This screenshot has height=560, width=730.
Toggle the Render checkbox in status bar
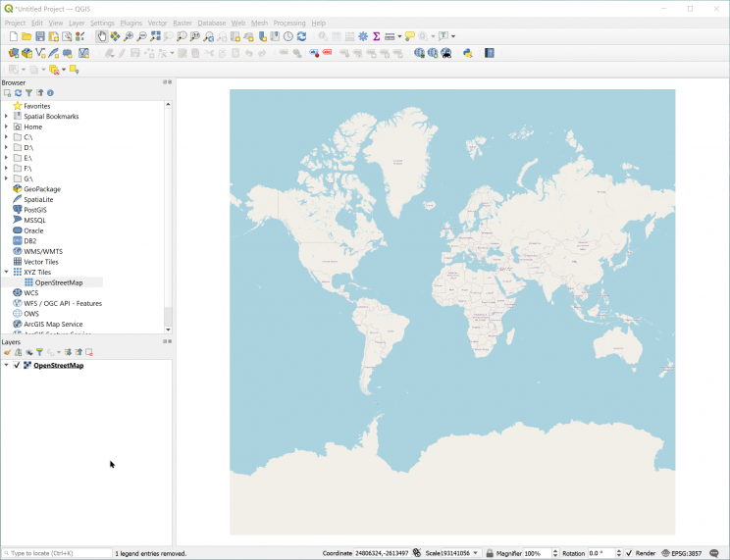(x=628, y=553)
